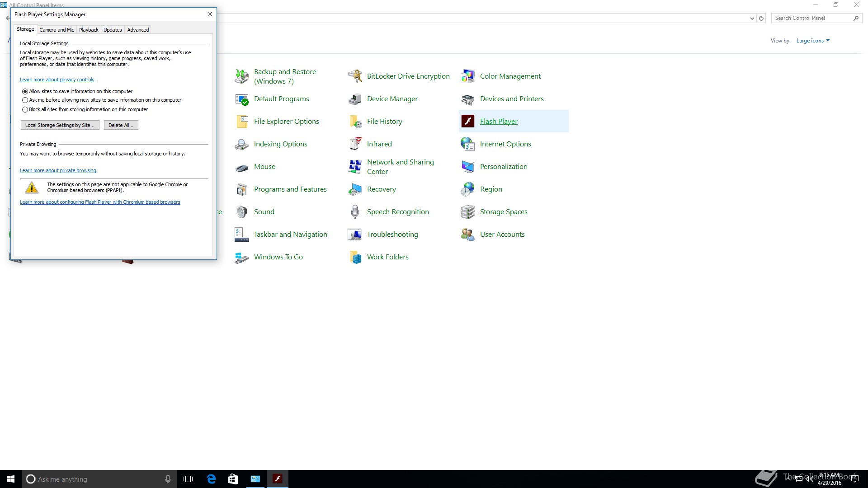Open the Store from the taskbar
The height and width of the screenshot is (488, 868).
pyautogui.click(x=233, y=479)
